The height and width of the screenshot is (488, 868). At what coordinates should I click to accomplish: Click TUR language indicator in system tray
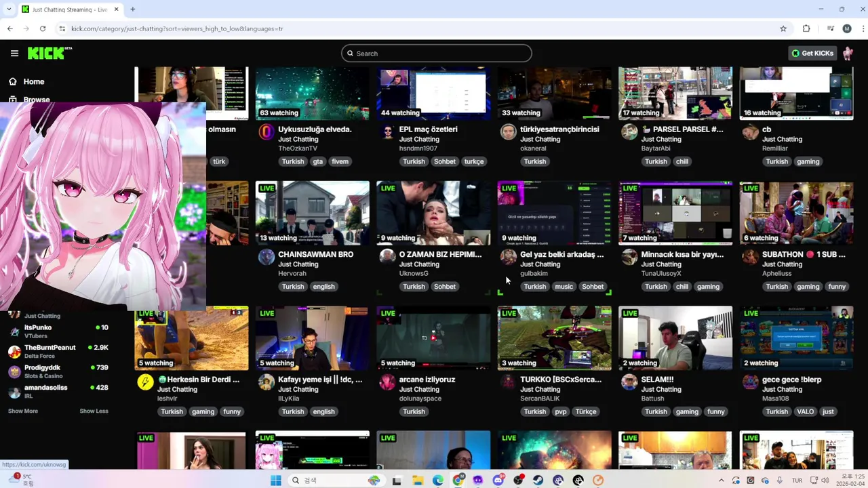click(797, 481)
